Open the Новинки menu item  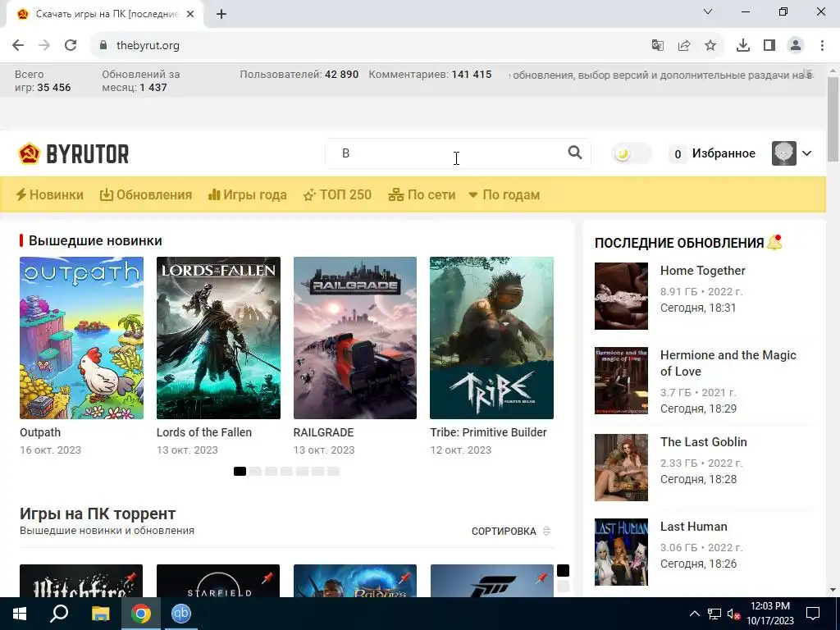[x=50, y=194]
